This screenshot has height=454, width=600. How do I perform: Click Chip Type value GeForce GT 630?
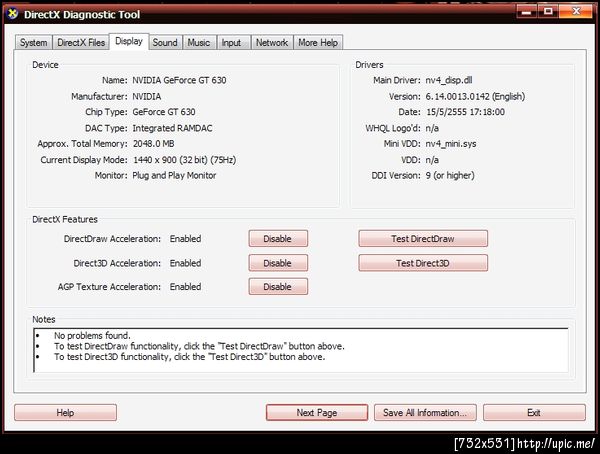click(164, 112)
